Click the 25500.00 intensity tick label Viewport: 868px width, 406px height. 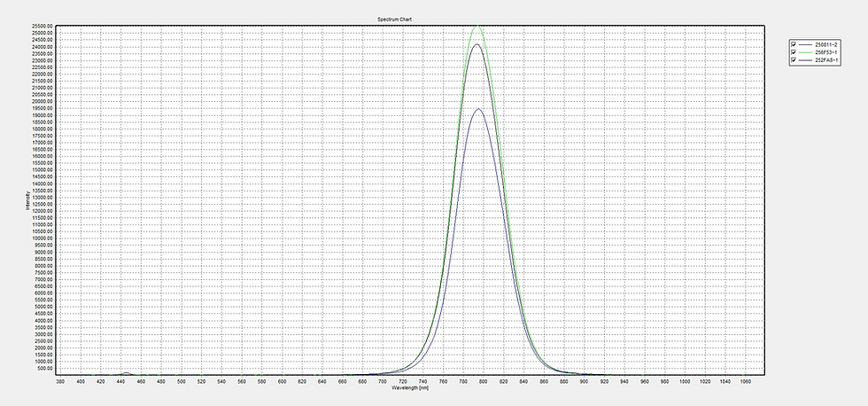(43, 26)
